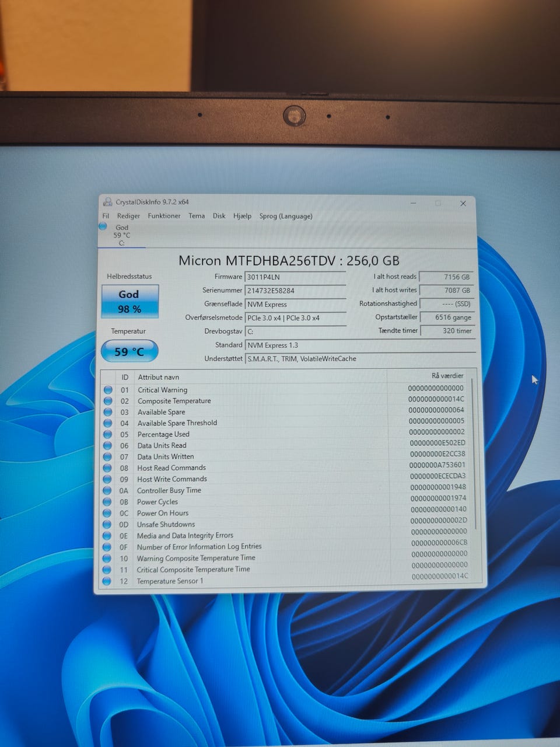The height and width of the screenshot is (747, 560).
Task: Click the status icon for Data Units Written
Action: click(x=107, y=456)
